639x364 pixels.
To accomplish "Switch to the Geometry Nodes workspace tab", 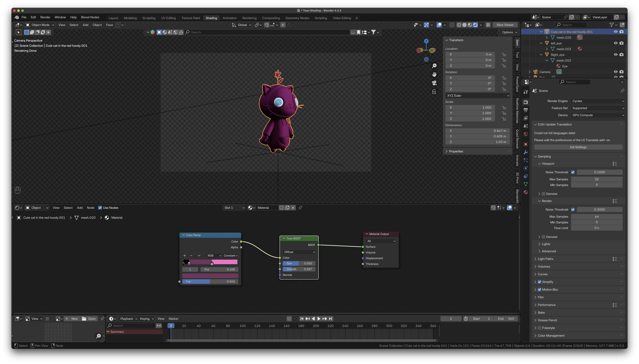I will click(x=297, y=18).
